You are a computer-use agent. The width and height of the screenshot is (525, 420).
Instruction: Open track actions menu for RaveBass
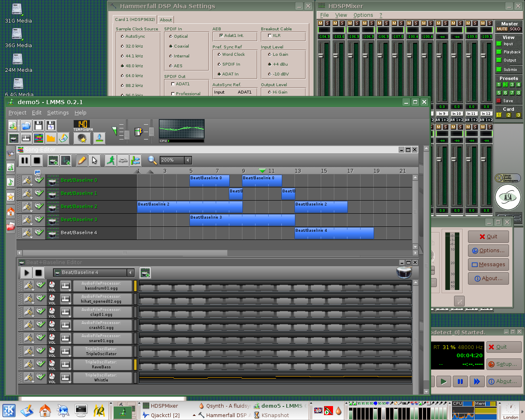pyautogui.click(x=28, y=364)
